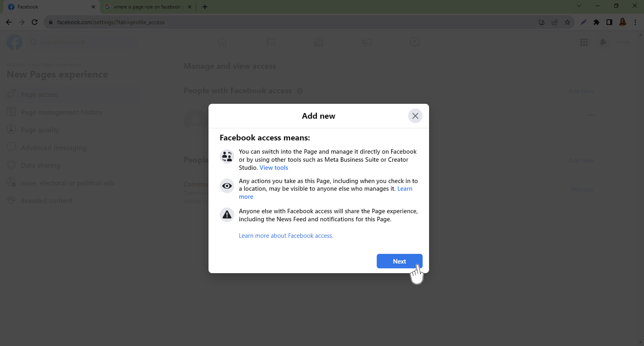Click the address bar URL

(x=111, y=22)
